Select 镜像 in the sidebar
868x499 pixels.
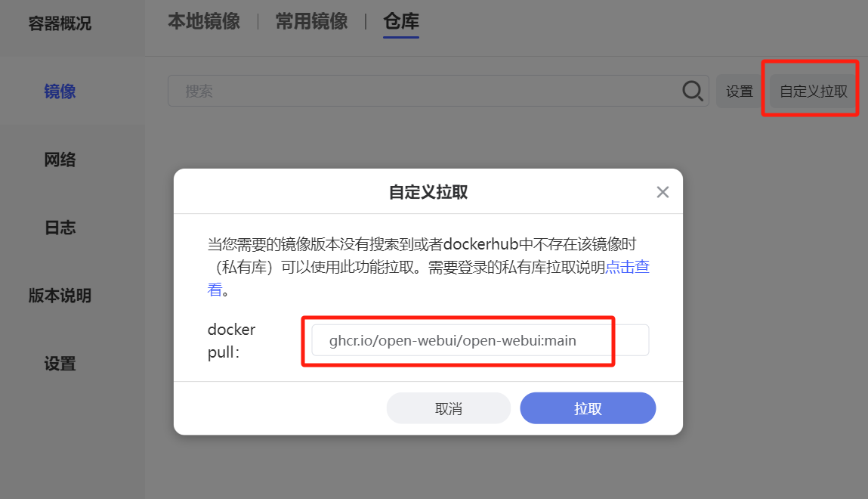(x=60, y=91)
